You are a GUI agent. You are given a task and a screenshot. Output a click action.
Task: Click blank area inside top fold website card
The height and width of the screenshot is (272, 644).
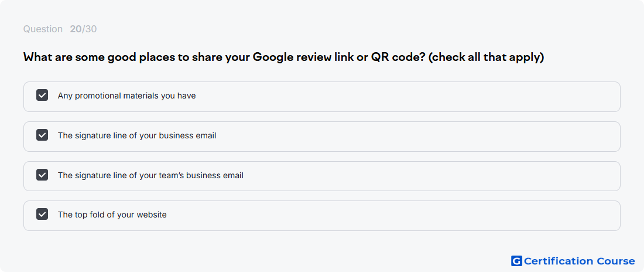point(390,216)
